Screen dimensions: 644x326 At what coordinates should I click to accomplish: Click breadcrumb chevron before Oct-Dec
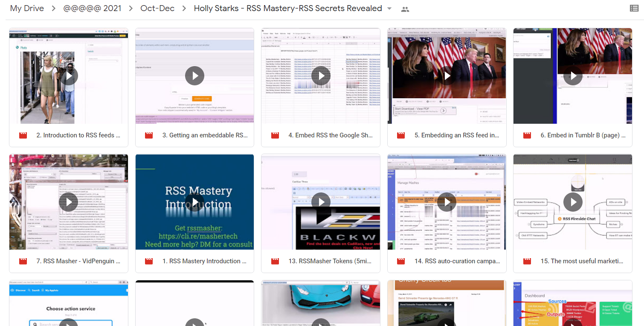click(131, 9)
